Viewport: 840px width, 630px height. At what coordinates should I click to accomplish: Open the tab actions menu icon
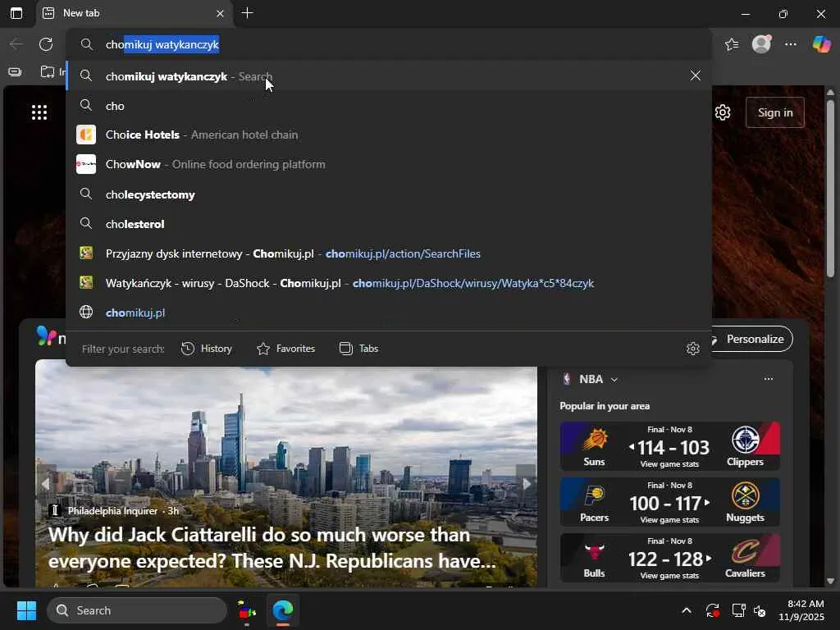click(16, 13)
